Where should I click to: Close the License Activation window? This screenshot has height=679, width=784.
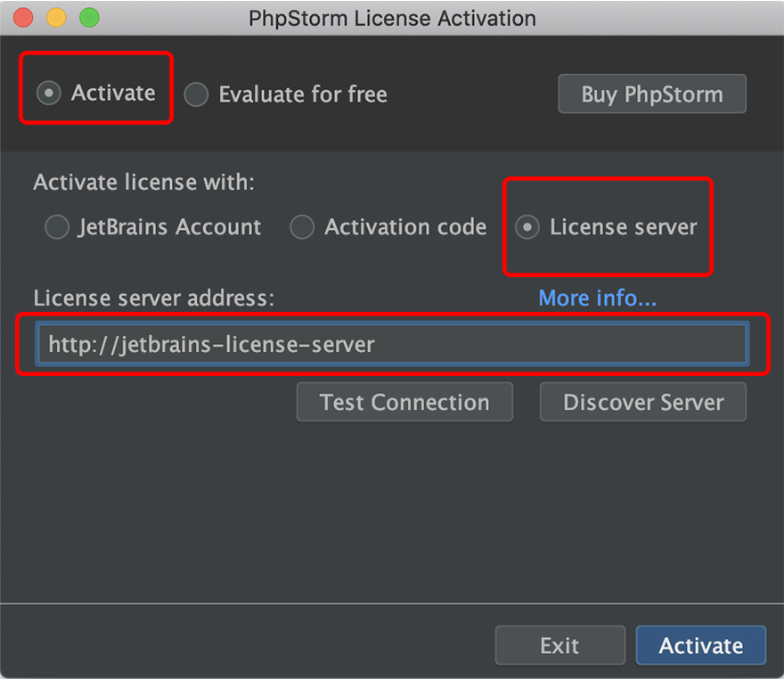tap(23, 18)
